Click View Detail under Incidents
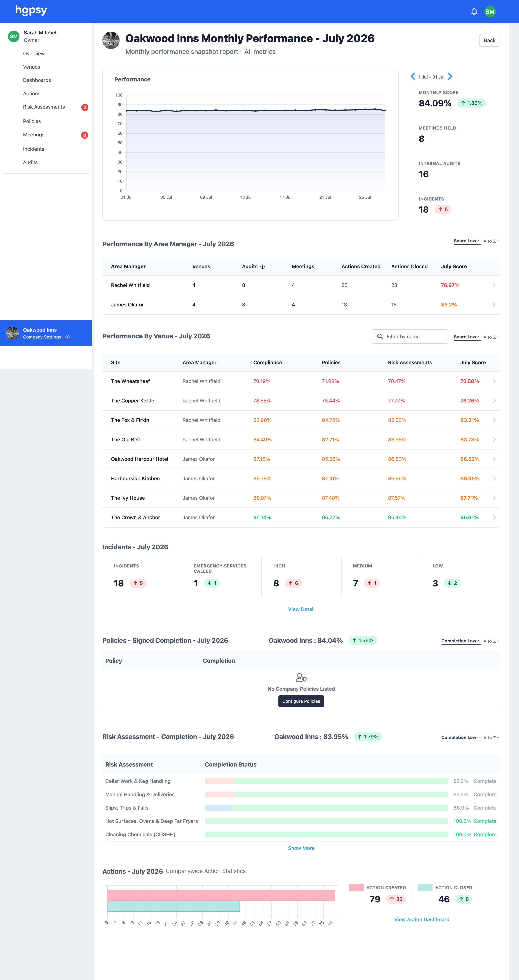The width and height of the screenshot is (519, 980). click(x=301, y=609)
